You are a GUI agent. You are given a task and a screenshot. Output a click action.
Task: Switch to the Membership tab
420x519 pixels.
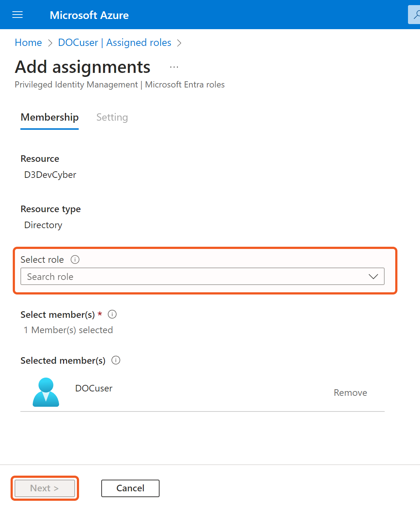[x=50, y=117]
